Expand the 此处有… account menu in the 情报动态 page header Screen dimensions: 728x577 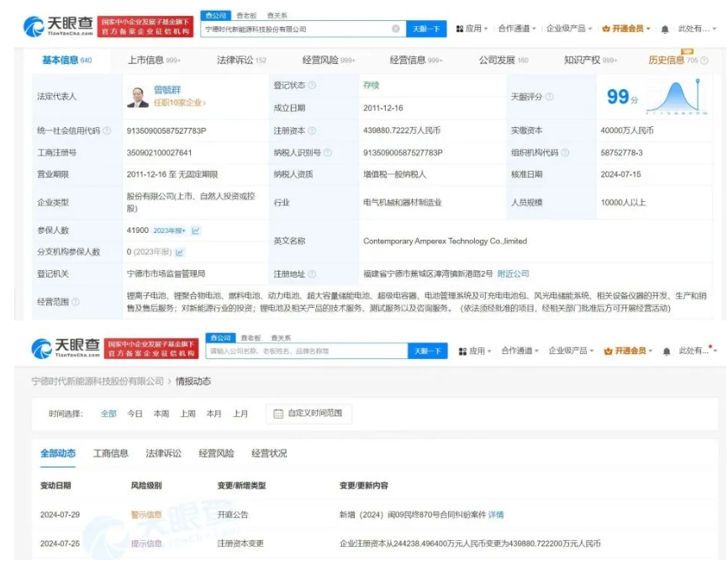[x=698, y=351]
